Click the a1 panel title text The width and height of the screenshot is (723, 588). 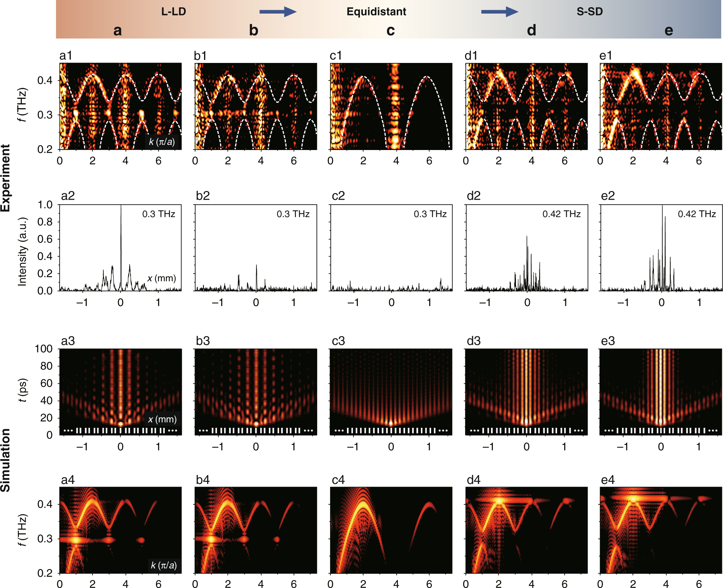click(x=66, y=55)
